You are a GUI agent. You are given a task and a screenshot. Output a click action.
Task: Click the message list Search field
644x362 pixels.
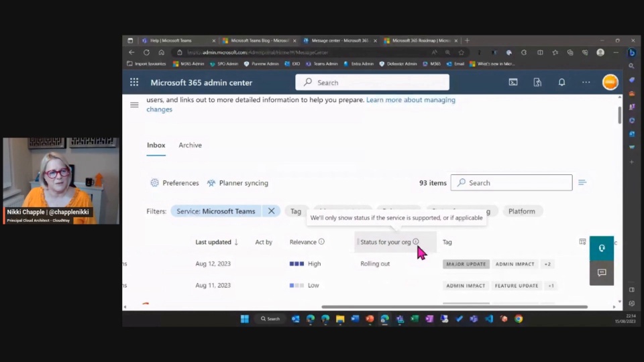(x=511, y=182)
